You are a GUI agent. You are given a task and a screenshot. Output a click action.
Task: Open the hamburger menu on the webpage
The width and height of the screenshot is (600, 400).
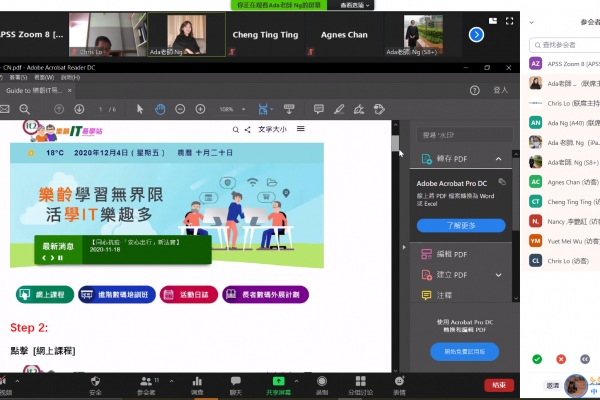301,129
